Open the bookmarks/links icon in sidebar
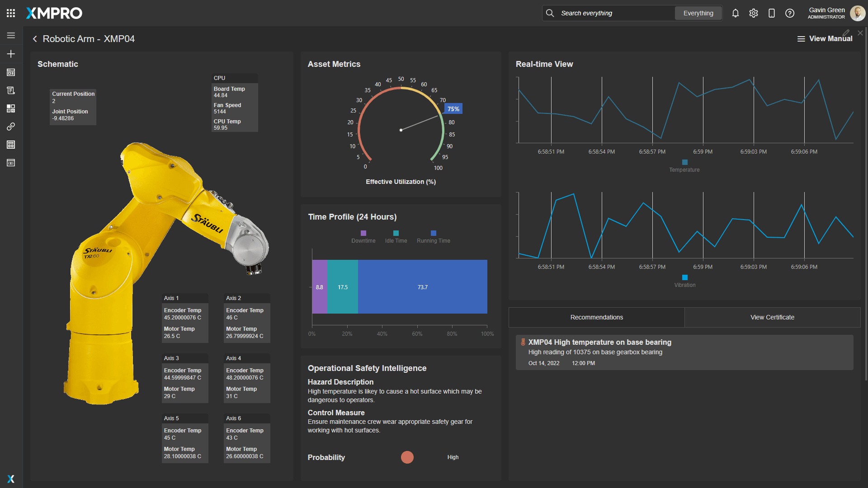 click(x=10, y=127)
